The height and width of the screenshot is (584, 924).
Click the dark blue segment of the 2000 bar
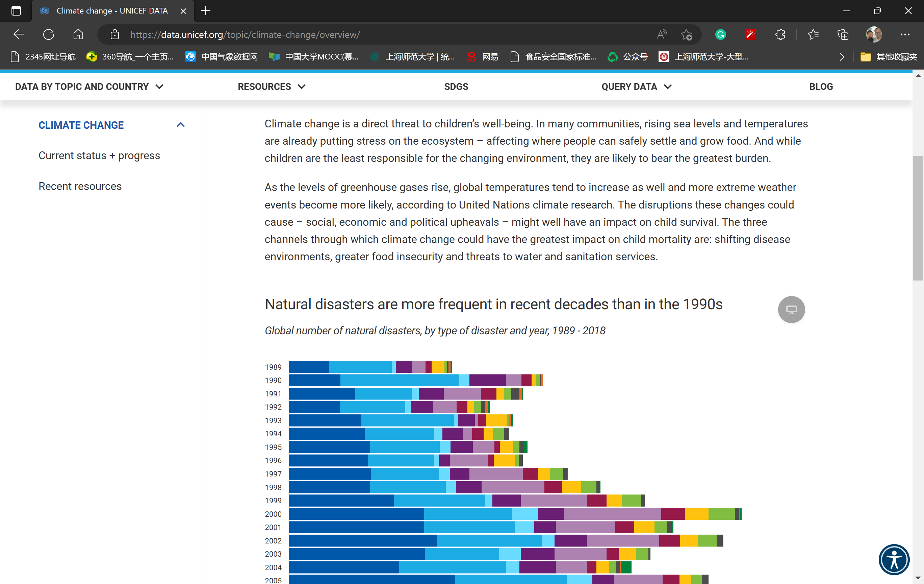[356, 514]
